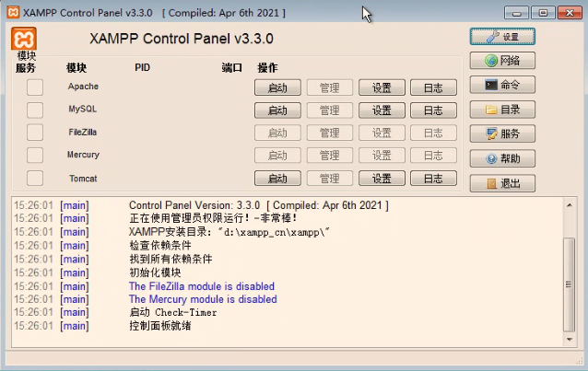Click FileZilla 设置 button

coord(382,133)
